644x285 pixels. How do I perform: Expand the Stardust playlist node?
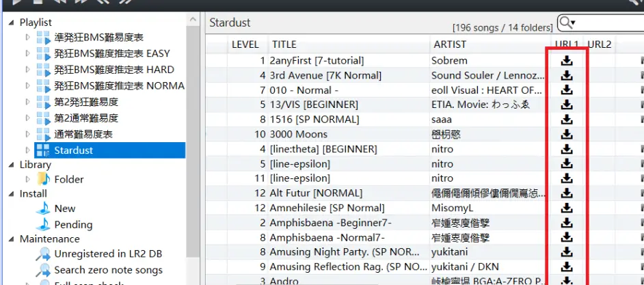[x=27, y=150]
